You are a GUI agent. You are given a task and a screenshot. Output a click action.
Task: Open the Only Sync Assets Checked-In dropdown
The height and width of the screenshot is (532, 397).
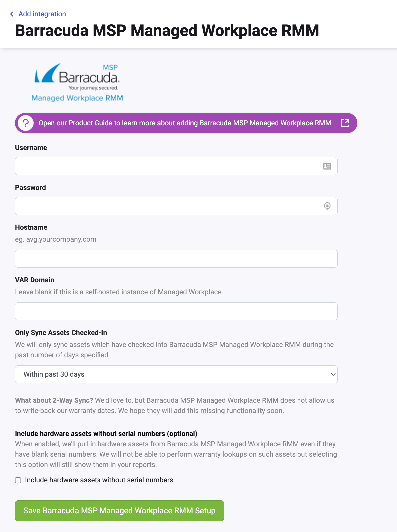click(176, 374)
